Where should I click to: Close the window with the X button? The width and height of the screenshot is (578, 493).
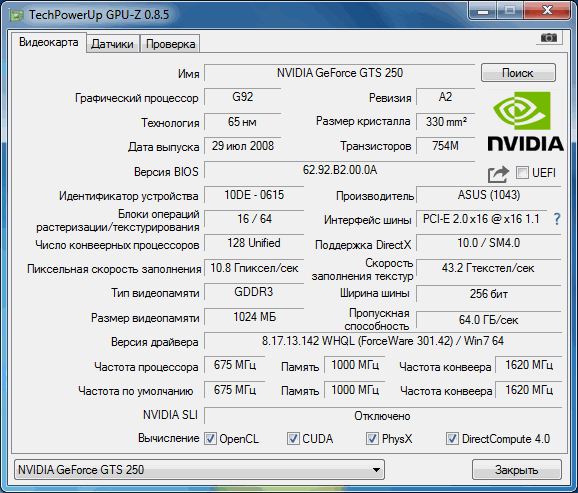click(x=548, y=11)
